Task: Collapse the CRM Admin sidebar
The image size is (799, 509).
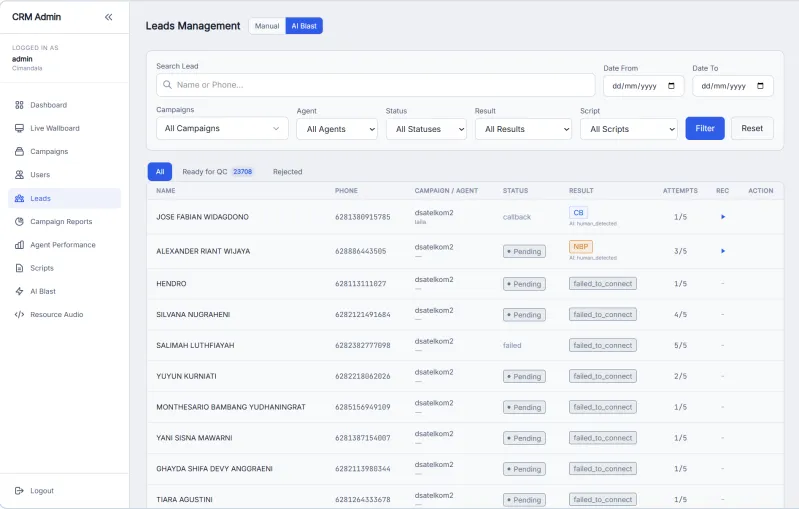Action: [109, 17]
